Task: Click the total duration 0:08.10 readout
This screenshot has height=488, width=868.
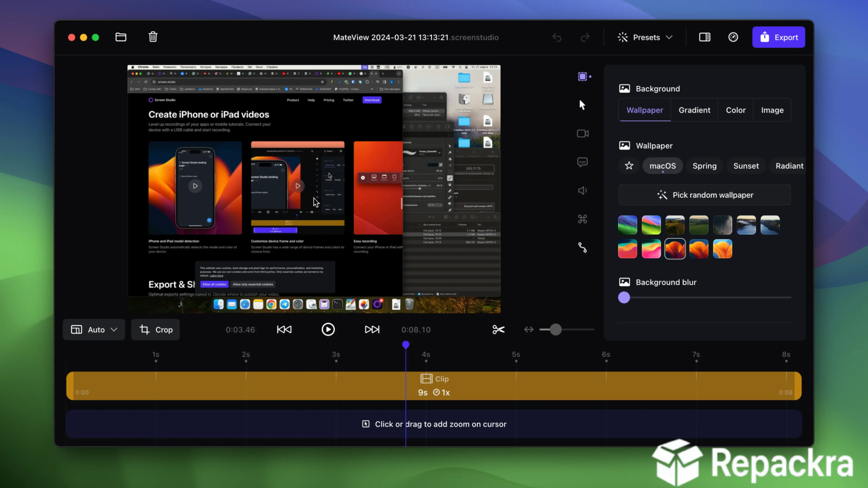Action: [416, 330]
